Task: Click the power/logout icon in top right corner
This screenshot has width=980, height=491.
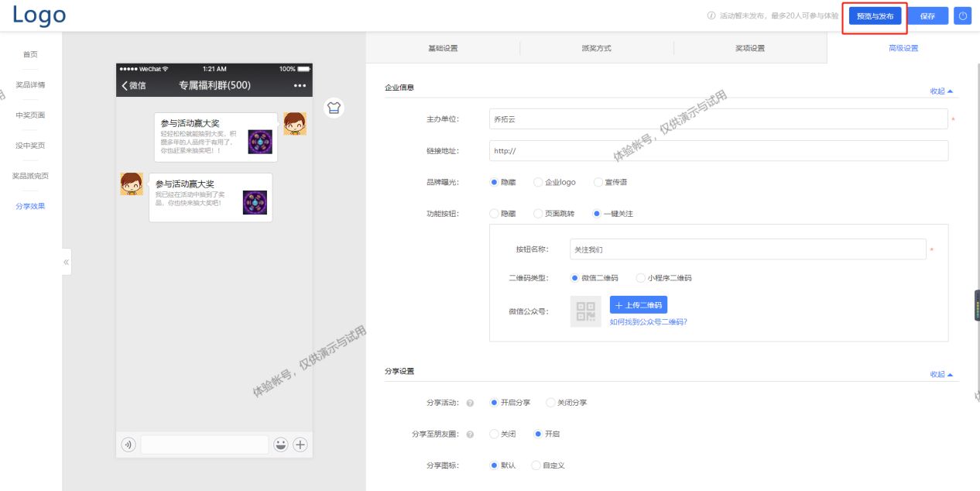Action: click(962, 15)
